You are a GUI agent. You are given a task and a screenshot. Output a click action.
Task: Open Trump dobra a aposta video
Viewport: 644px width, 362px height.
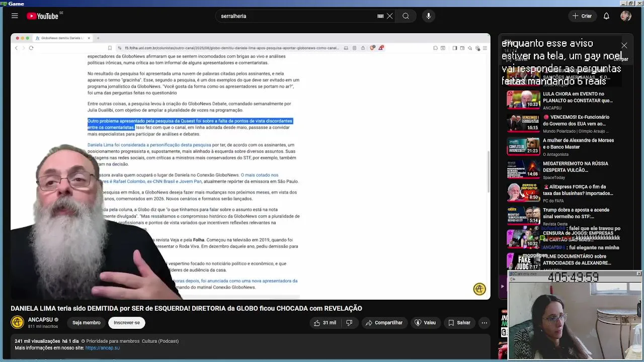[x=576, y=213]
